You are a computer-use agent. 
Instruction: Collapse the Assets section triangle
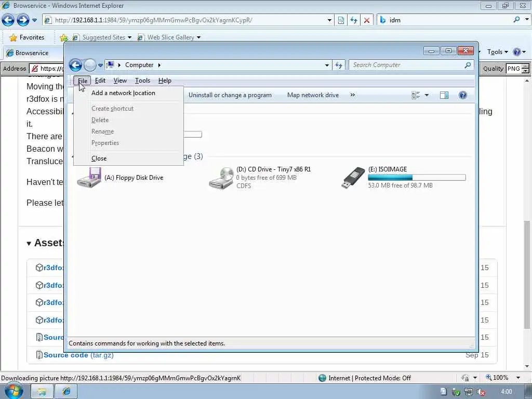pyautogui.click(x=29, y=243)
